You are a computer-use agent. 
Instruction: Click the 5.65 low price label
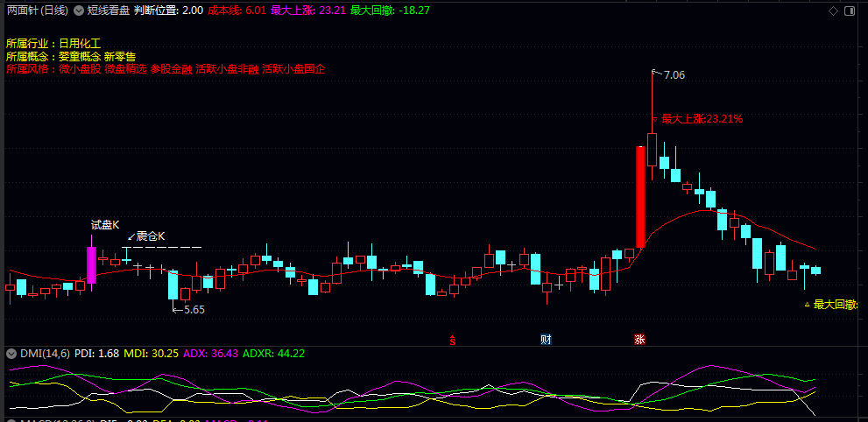pos(194,310)
